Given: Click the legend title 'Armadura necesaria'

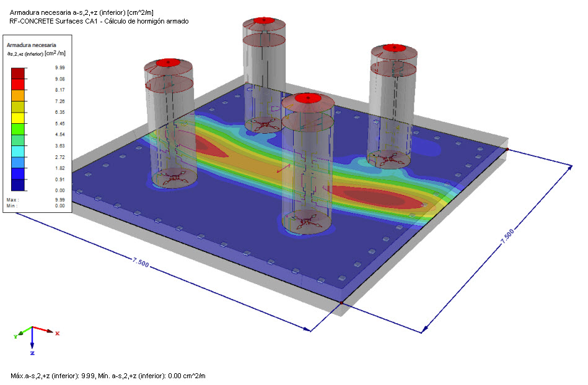Looking at the screenshot, I should (32, 45).
